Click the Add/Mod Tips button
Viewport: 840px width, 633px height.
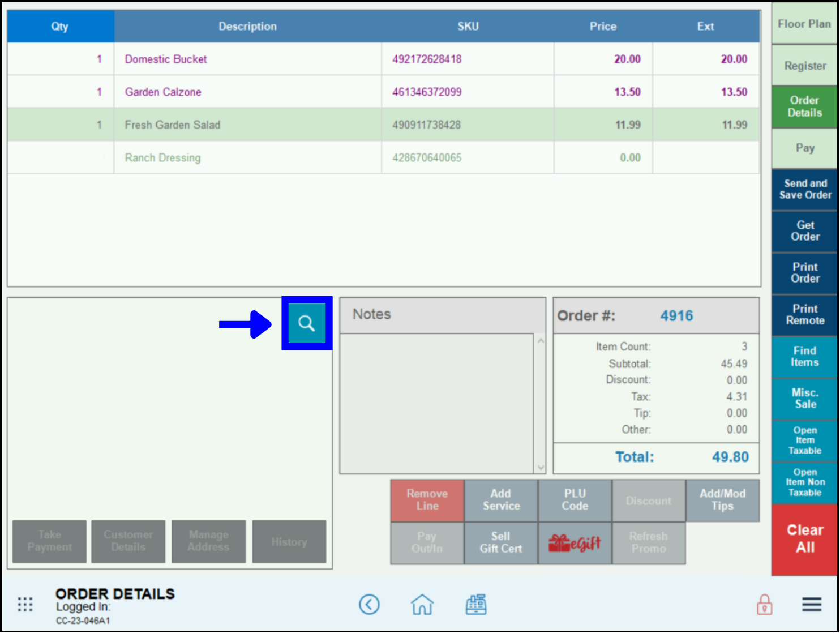(x=722, y=500)
